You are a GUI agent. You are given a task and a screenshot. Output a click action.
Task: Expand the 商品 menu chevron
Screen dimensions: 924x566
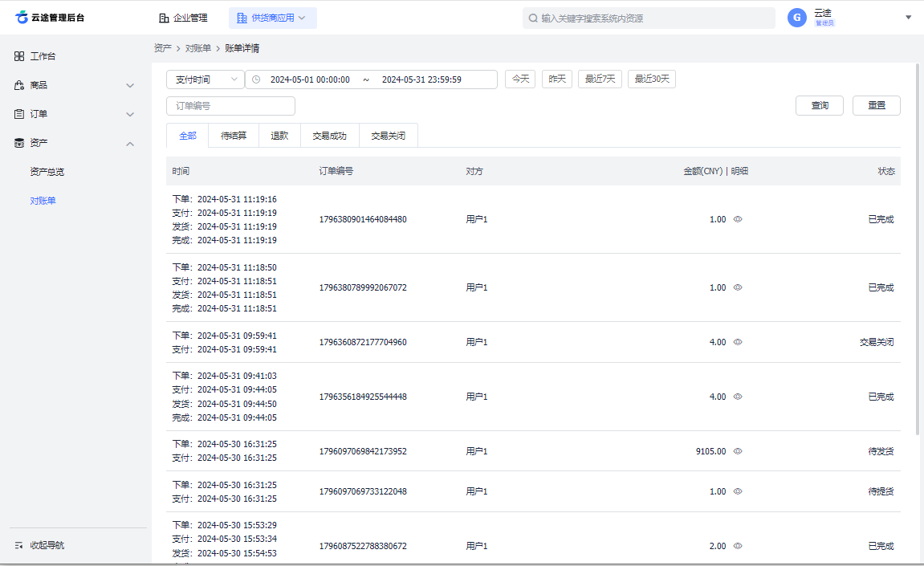click(x=130, y=85)
